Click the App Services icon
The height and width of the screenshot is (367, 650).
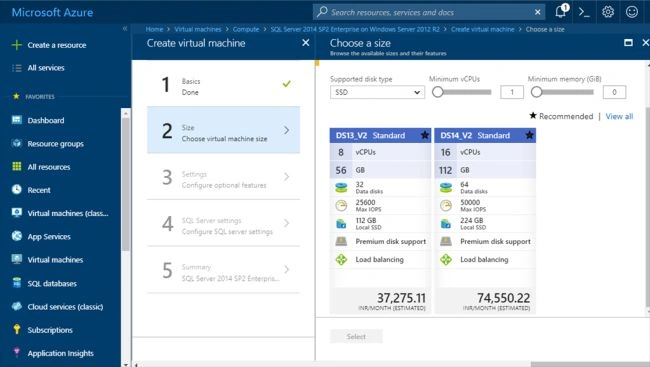pyautogui.click(x=17, y=236)
